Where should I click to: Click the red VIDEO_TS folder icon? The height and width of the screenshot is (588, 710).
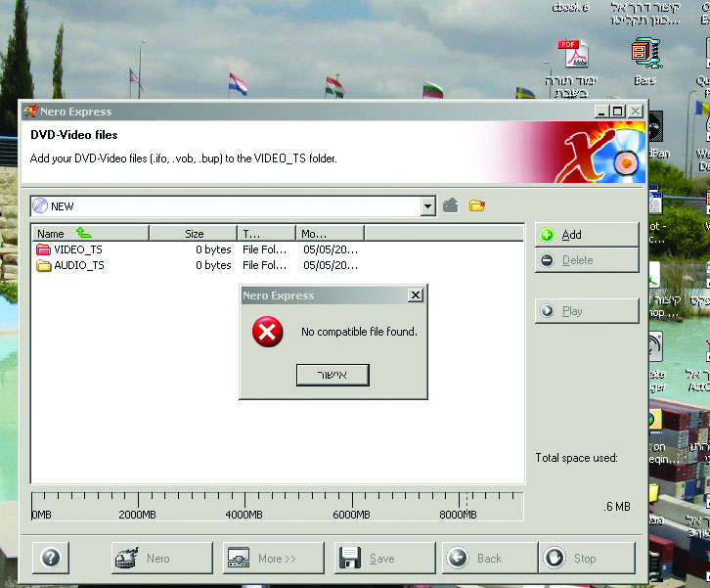coord(43,249)
